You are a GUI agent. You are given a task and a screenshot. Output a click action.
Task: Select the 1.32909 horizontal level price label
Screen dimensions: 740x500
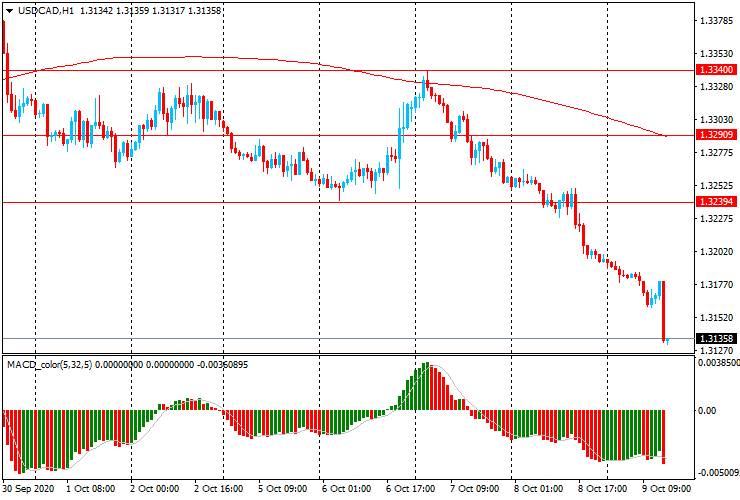pos(716,135)
